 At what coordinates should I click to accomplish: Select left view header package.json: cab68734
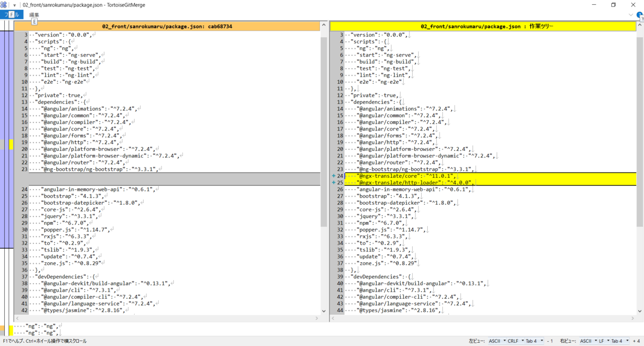[x=167, y=26]
